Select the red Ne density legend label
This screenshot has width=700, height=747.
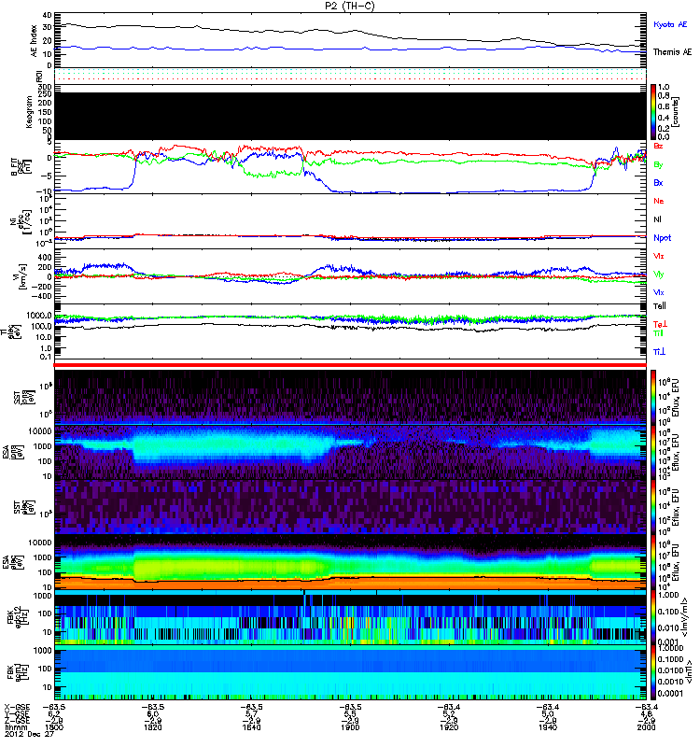point(659,201)
